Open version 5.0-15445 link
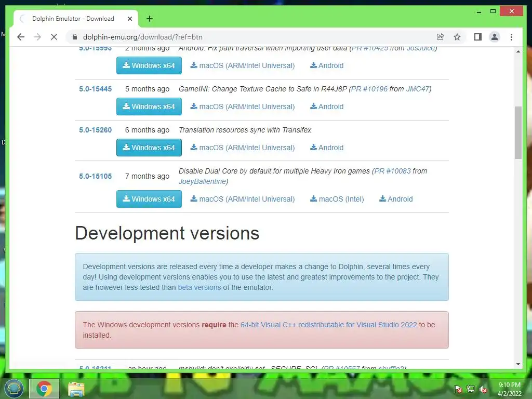Image resolution: width=532 pixels, height=399 pixels. point(96,89)
